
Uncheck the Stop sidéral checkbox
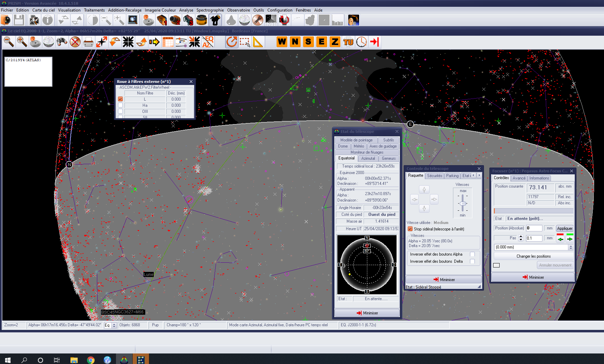(410, 229)
